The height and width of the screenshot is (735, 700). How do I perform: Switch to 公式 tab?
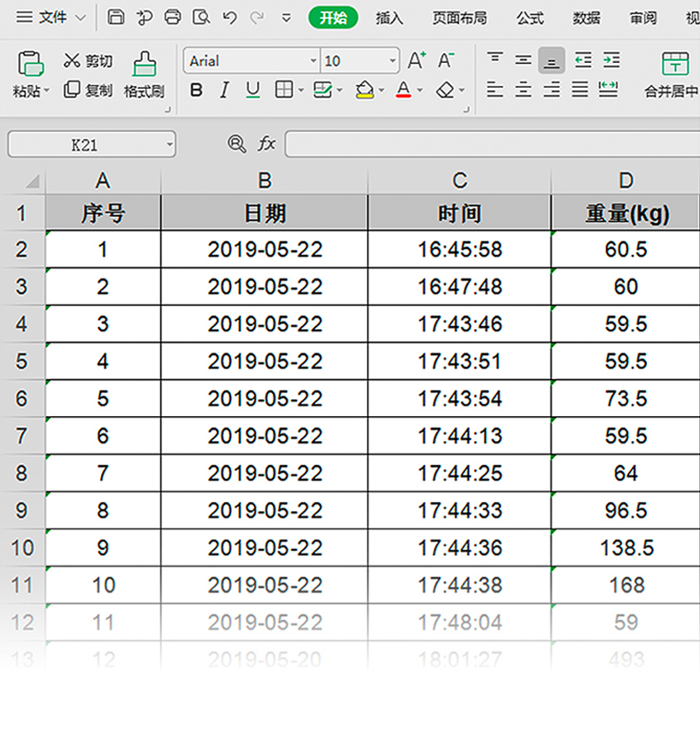(x=530, y=18)
